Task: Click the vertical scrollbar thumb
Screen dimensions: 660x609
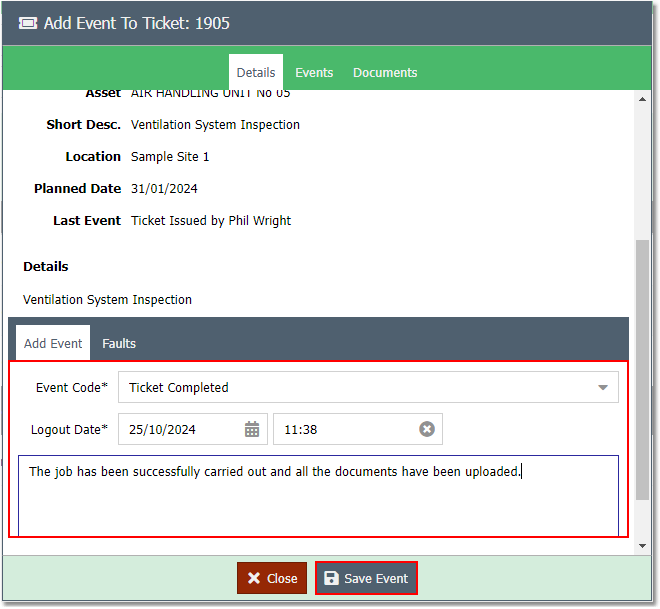Action: 642,370
